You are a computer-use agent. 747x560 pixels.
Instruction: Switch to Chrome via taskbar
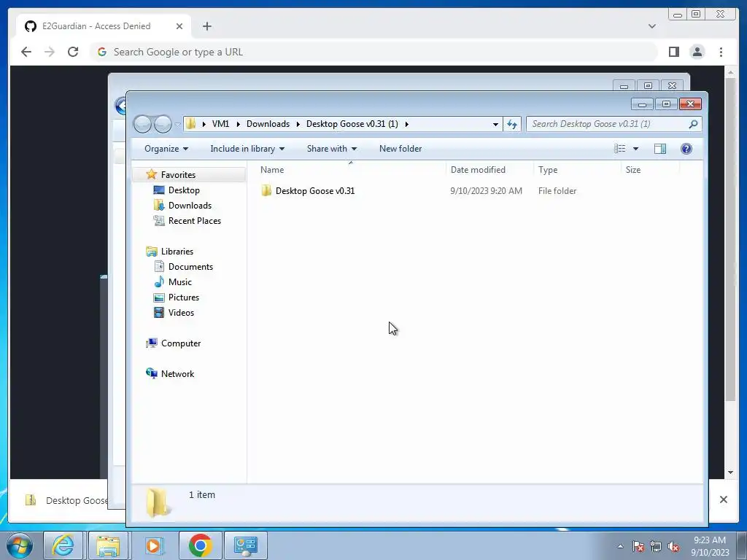coord(200,545)
